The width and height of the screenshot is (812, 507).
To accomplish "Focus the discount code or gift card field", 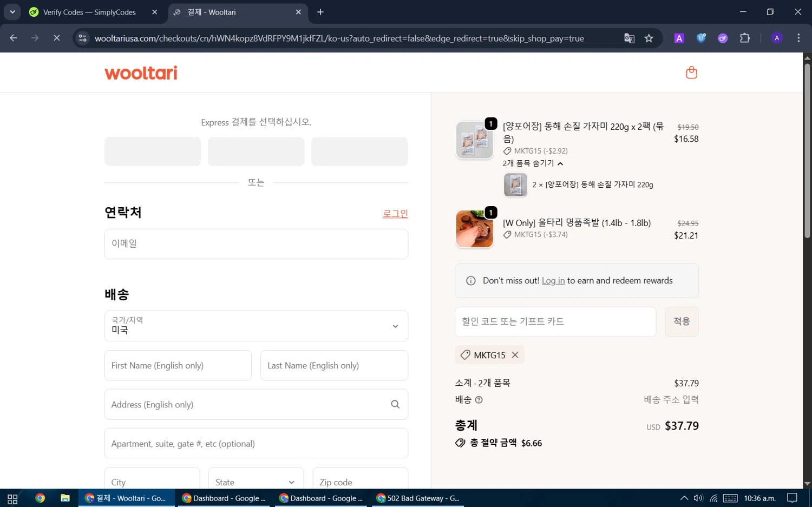I will (555, 321).
